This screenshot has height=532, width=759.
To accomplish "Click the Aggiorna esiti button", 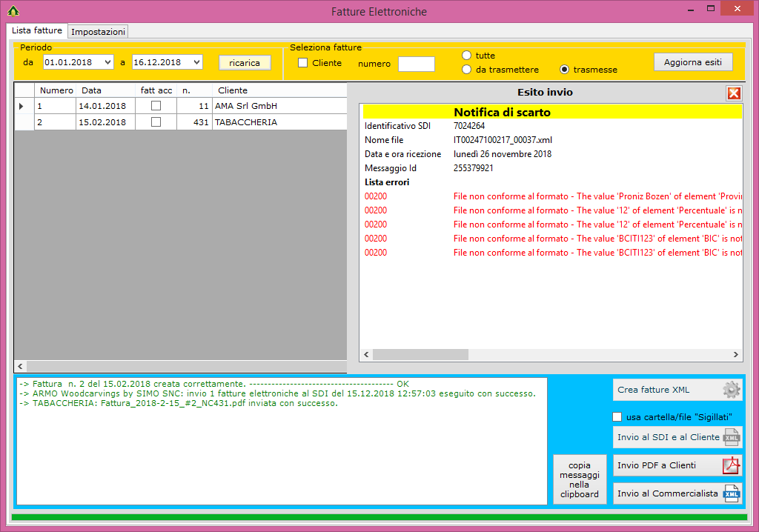I will click(x=693, y=62).
